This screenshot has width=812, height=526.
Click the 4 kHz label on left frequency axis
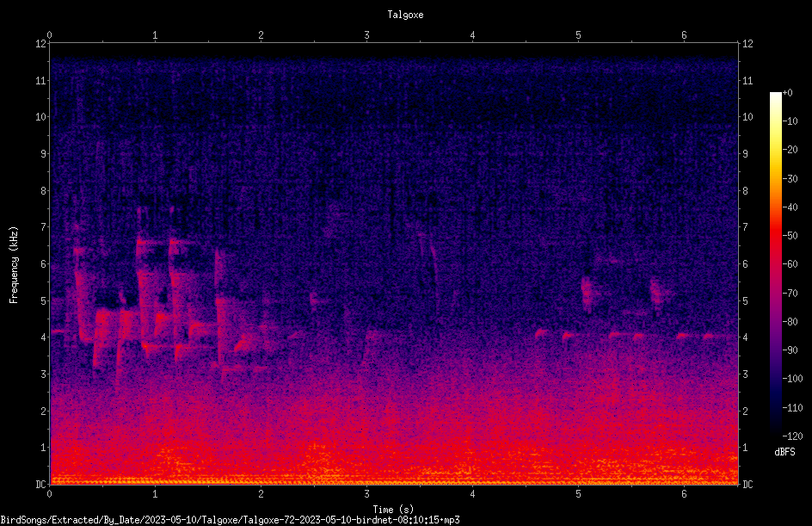[x=44, y=337]
